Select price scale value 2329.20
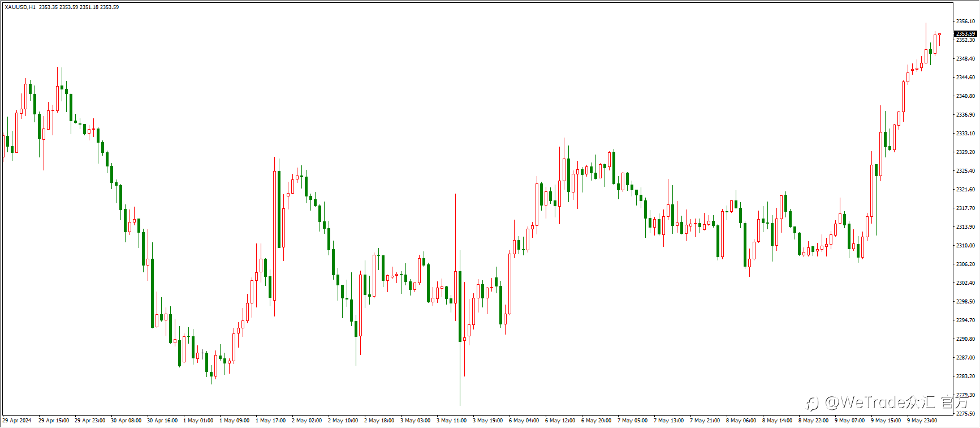This screenshot has height=428, width=980. click(965, 152)
